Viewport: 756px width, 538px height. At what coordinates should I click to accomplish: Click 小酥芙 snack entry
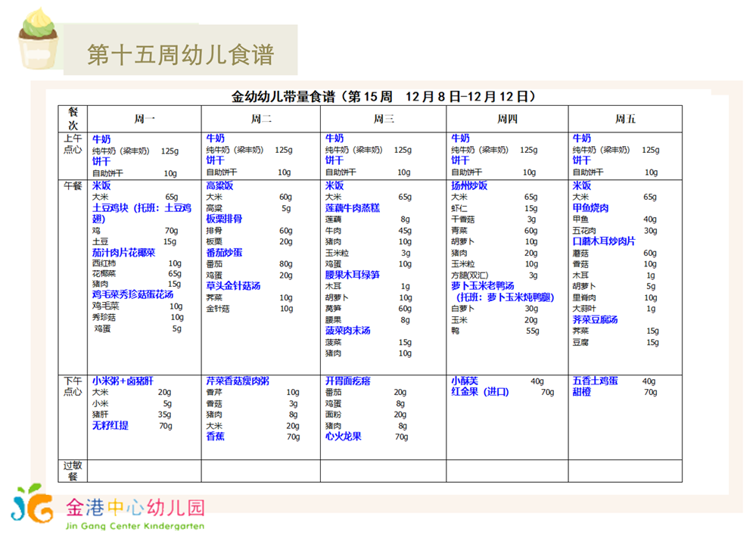click(x=465, y=381)
